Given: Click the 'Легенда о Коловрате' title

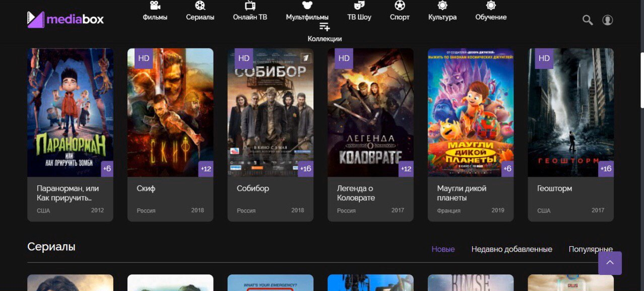Looking at the screenshot, I should (x=356, y=193).
